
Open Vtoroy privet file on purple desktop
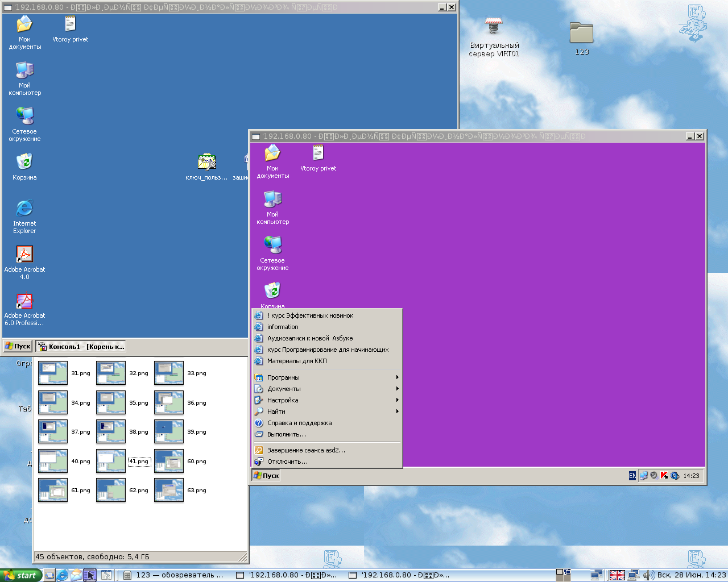(x=318, y=153)
